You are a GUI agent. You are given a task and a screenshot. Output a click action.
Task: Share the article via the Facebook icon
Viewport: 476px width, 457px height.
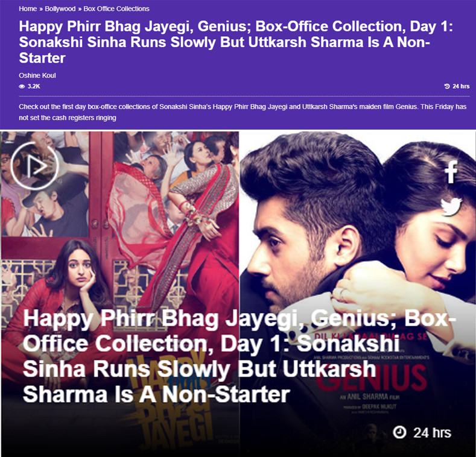[x=451, y=172]
